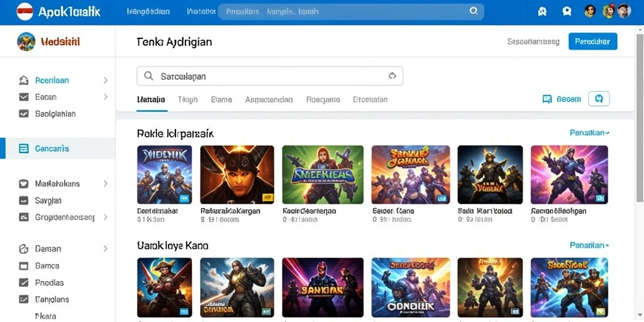Viewport: 644px width, 322px height.
Task: Switch to the Atmpacianidan tab
Action: coord(269,99)
